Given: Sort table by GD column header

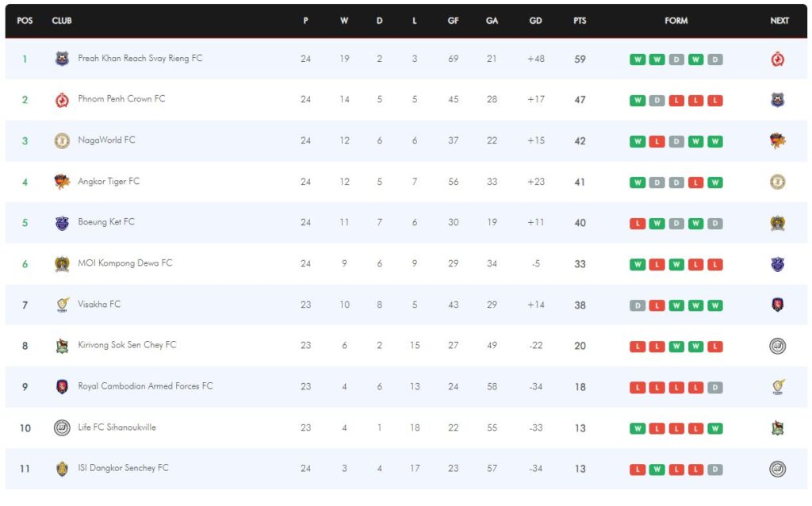Looking at the screenshot, I should point(535,21).
